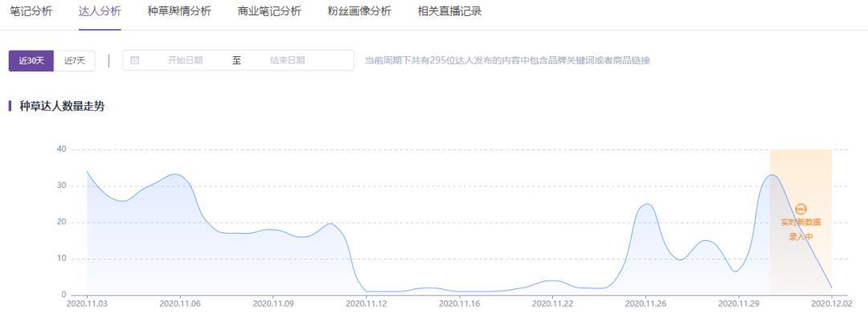Open the 笔记分析 tab
The image size is (868, 327).
[x=31, y=11]
